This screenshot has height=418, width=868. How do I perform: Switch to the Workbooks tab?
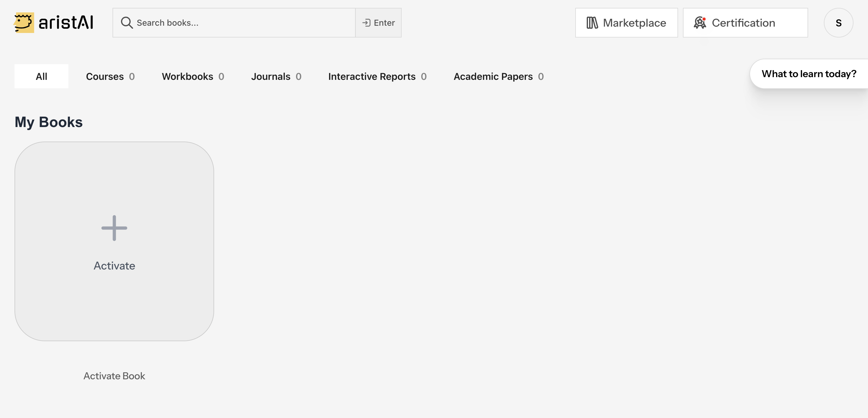[x=193, y=76]
